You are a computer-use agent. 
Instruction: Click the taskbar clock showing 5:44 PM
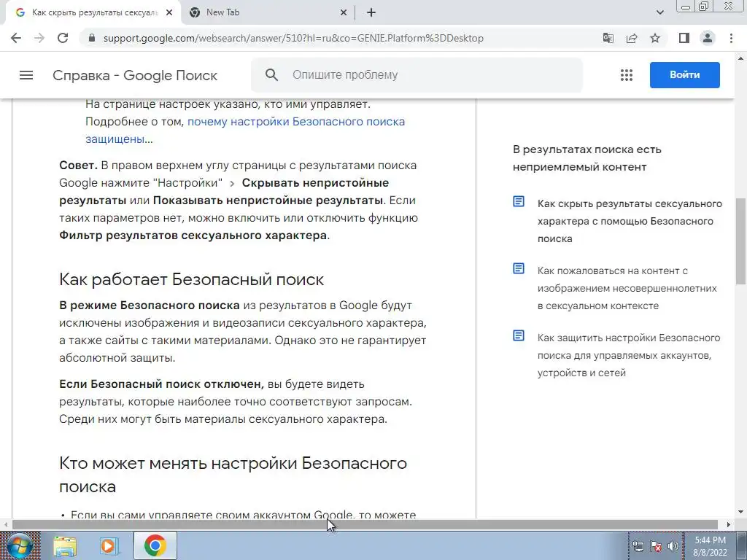(710, 546)
